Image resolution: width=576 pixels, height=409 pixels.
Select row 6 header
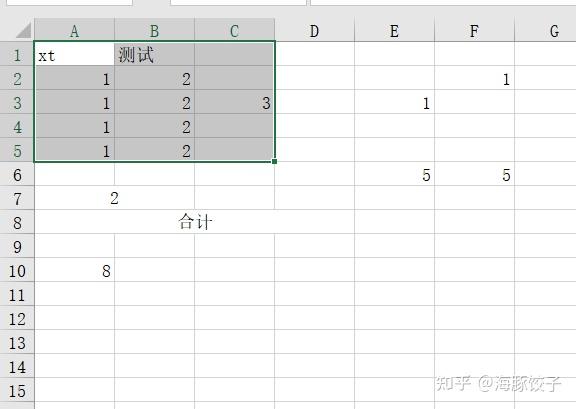(x=17, y=175)
